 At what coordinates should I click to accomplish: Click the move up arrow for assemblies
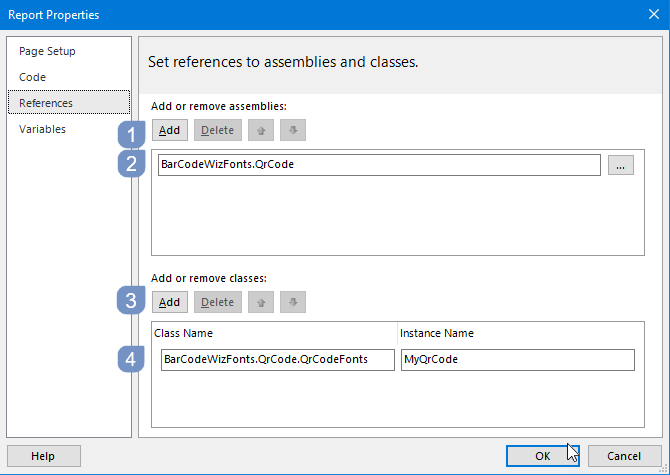click(x=261, y=130)
